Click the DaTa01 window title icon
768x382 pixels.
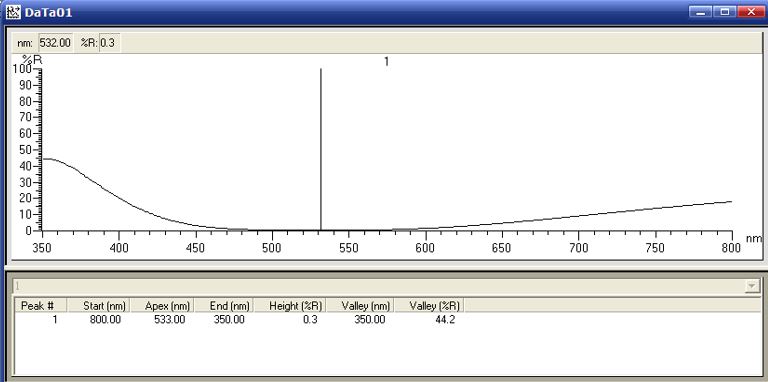13,12
